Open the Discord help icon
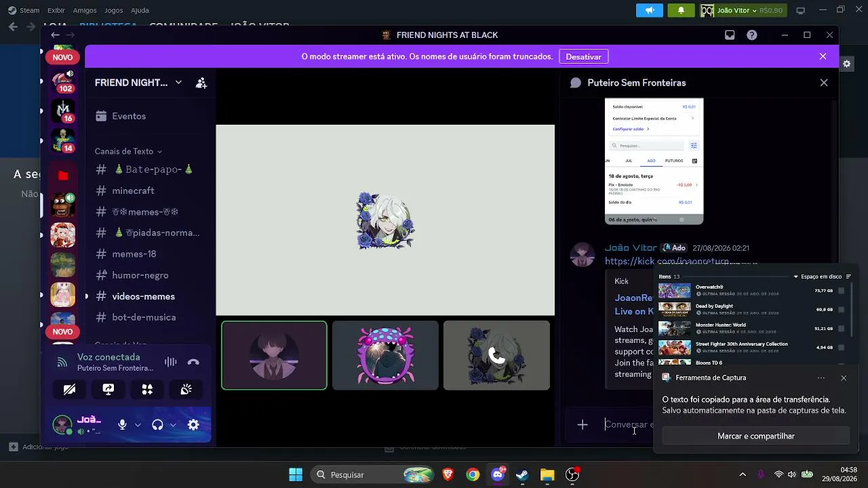Viewport: 868px width, 488px height. coord(752,35)
